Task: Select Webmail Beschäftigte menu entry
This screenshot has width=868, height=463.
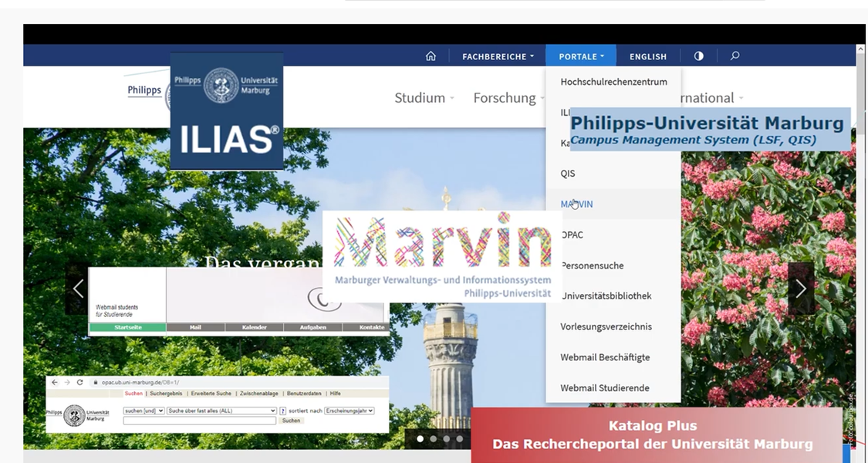Action: click(x=613, y=358)
